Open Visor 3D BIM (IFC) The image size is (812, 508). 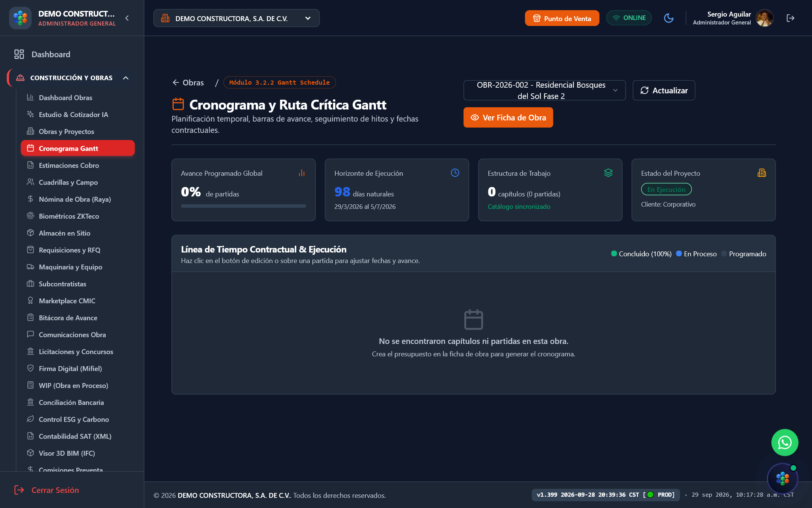[78, 453]
